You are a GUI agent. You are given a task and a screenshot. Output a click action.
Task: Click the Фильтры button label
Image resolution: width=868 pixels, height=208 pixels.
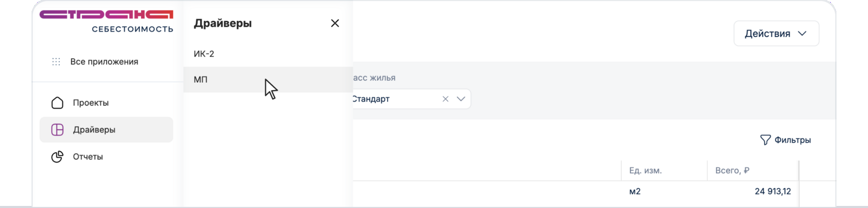click(x=793, y=140)
